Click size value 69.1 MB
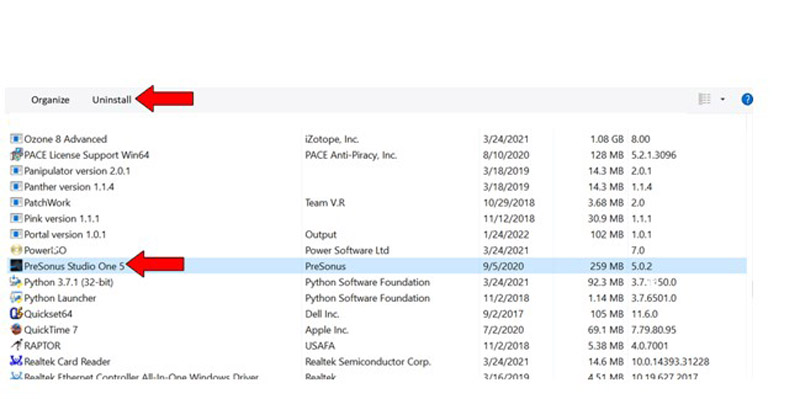This screenshot has width=800, height=399. [606, 330]
